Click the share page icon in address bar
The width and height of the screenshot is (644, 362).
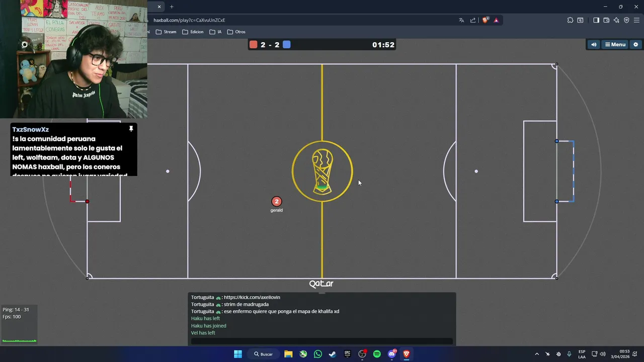[473, 20]
